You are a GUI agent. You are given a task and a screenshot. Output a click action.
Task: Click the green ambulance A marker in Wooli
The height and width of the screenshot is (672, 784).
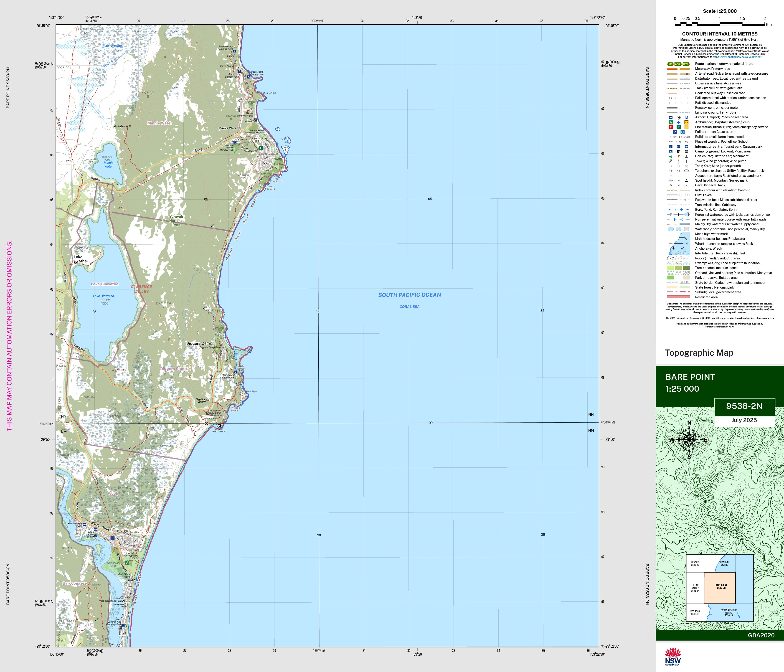[x=127, y=563]
